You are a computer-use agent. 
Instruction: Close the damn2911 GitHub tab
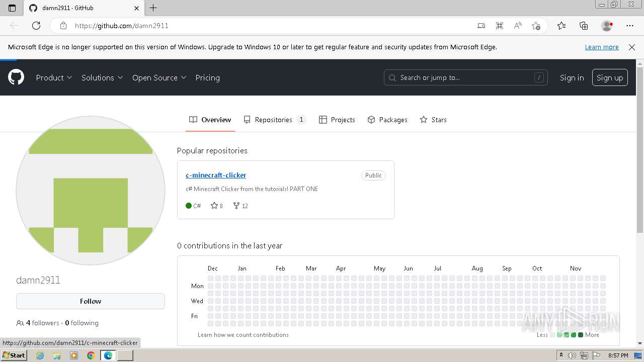137,8
